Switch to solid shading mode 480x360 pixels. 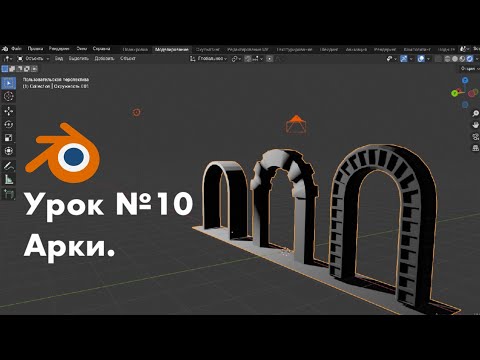tap(455, 59)
